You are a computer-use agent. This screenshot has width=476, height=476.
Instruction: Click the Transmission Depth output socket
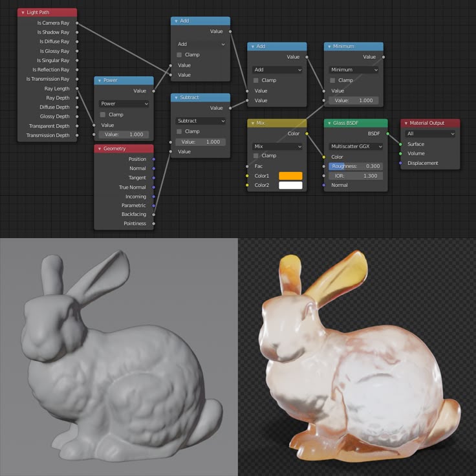click(x=77, y=135)
